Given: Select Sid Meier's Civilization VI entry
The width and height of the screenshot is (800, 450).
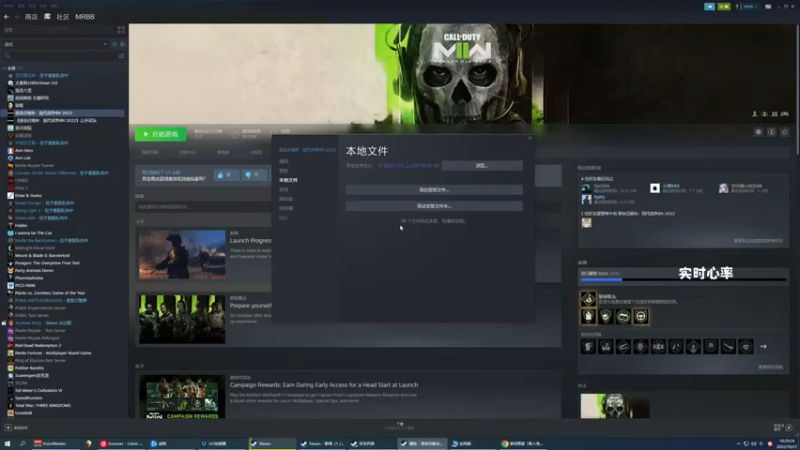Looking at the screenshot, I should click(38, 390).
